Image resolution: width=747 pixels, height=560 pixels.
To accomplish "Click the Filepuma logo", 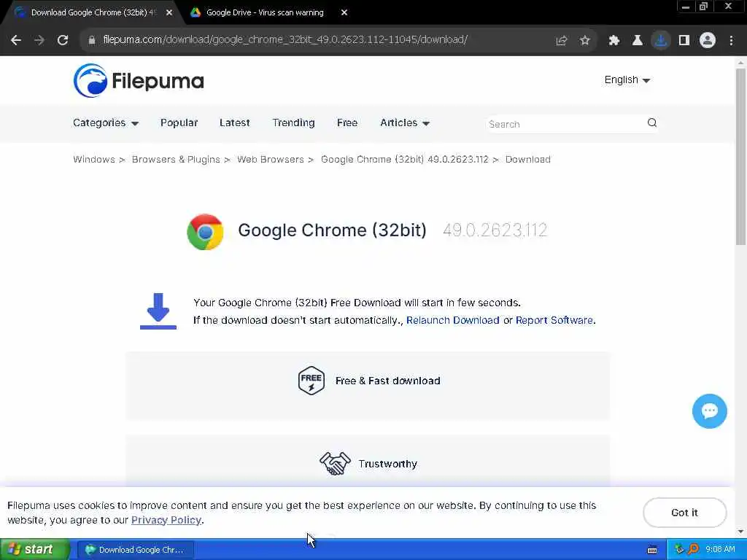I will (139, 80).
